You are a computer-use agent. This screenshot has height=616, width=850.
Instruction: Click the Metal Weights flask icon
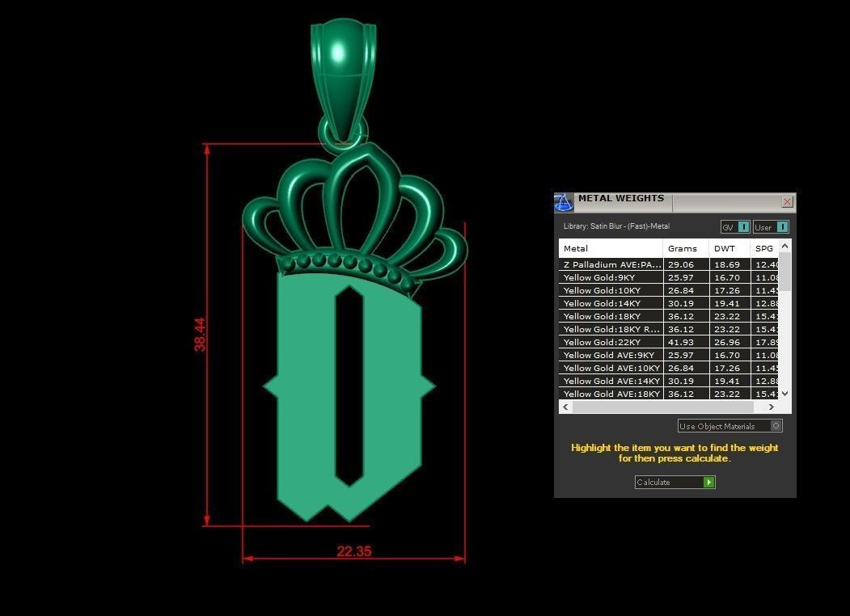[x=564, y=202]
